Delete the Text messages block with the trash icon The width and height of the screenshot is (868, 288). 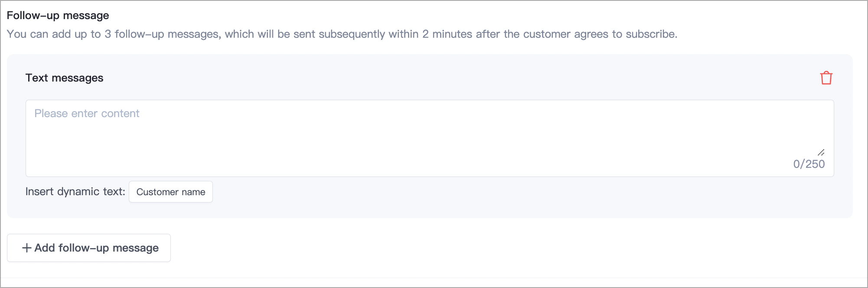(826, 78)
